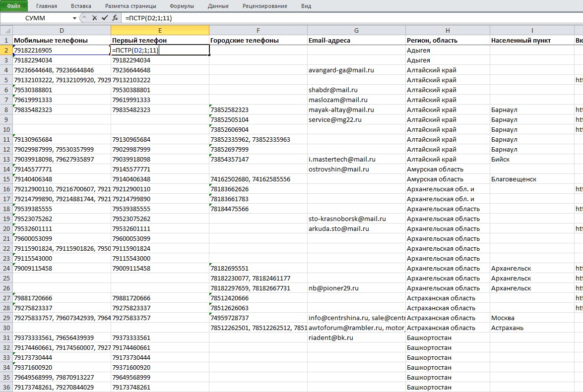The width and height of the screenshot is (583, 392).
Task: Open the Разметка страницы tab
Action: [130, 6]
